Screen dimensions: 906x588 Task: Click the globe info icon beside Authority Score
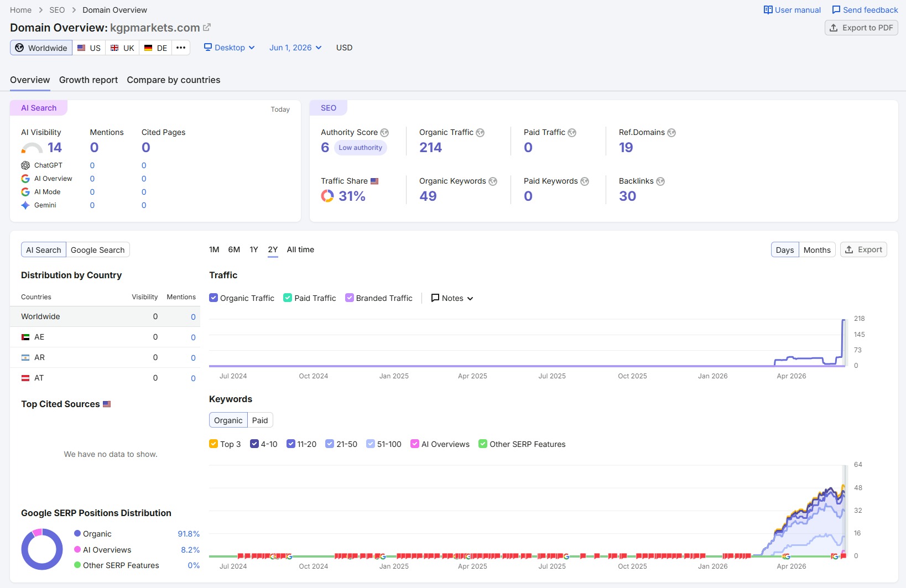[384, 133]
